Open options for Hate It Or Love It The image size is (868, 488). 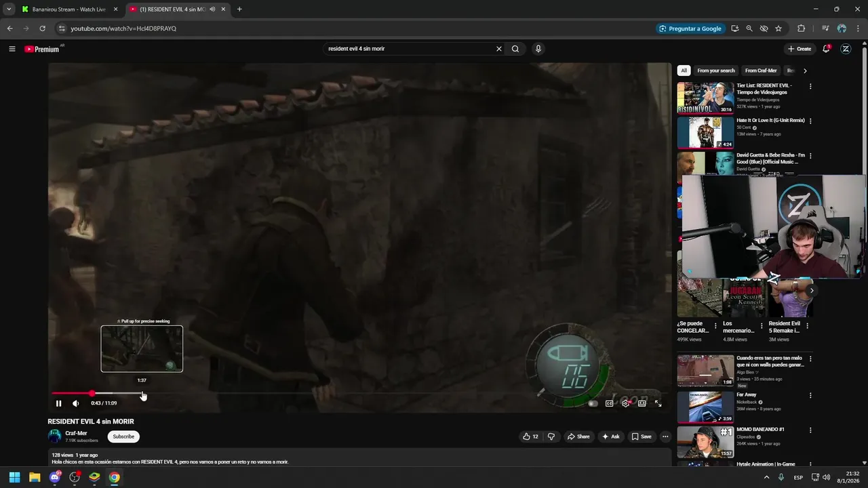tap(810, 121)
